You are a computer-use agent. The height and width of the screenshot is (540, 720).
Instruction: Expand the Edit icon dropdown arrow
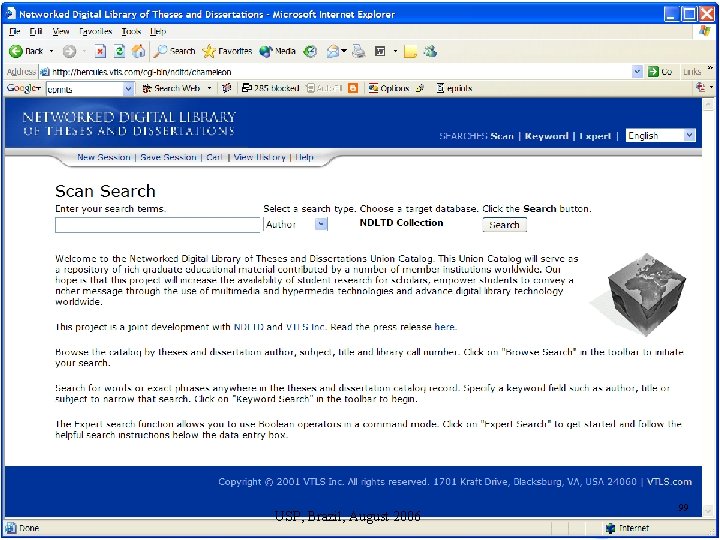click(x=395, y=51)
